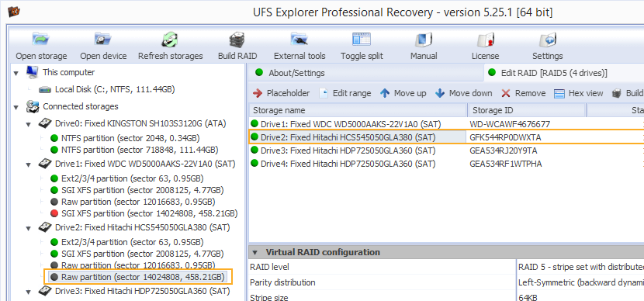Collapse the Virtual RAID configuration section

tap(255, 252)
